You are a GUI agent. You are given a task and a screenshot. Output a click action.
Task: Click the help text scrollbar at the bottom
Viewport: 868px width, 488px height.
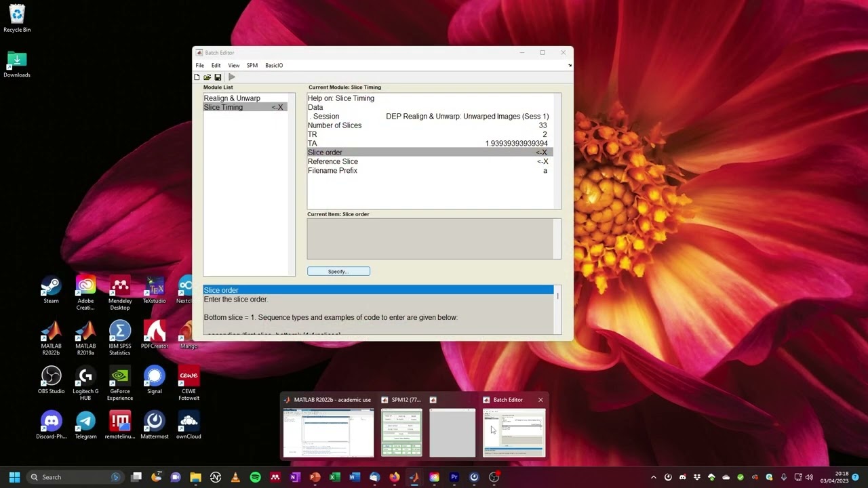[557, 310]
